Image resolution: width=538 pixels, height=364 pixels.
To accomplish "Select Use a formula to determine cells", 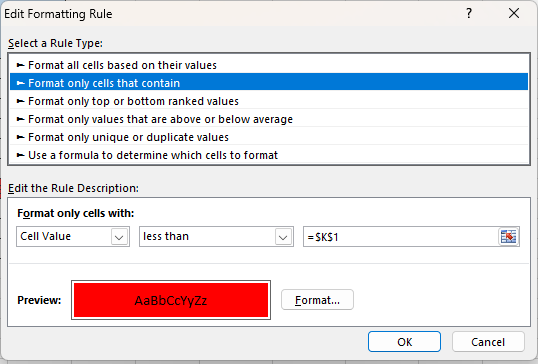I will (269, 155).
